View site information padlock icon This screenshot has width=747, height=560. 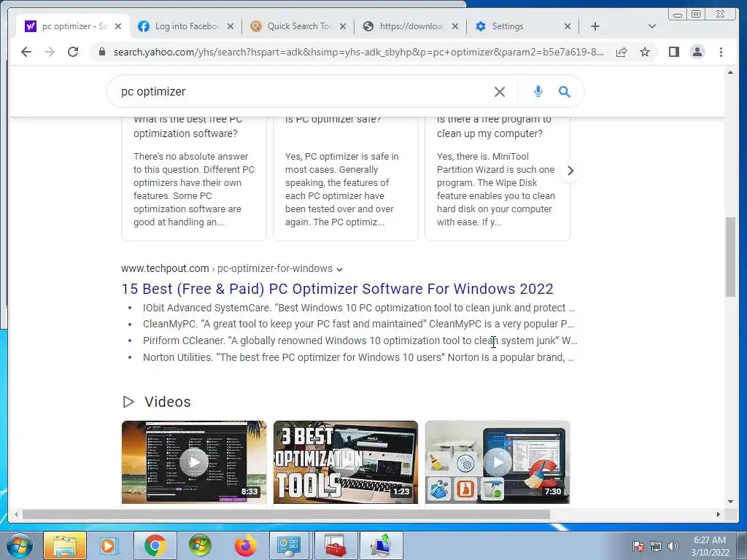[x=101, y=52]
